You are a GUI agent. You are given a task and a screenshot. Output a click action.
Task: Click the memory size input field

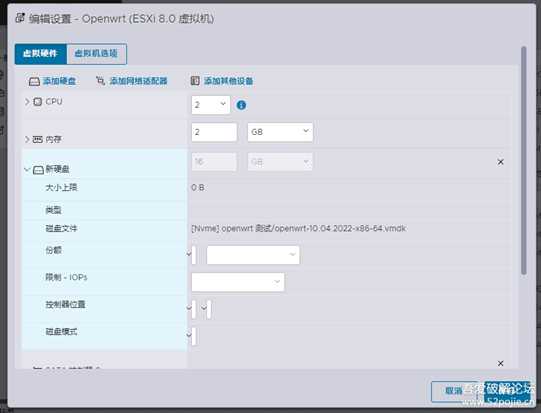coord(214,132)
